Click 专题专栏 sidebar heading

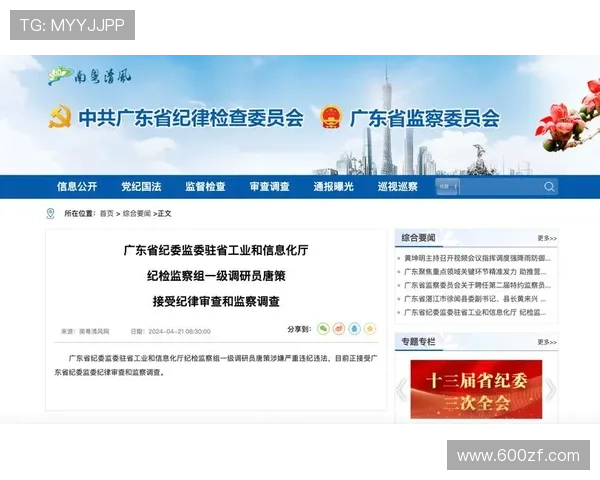(418, 342)
